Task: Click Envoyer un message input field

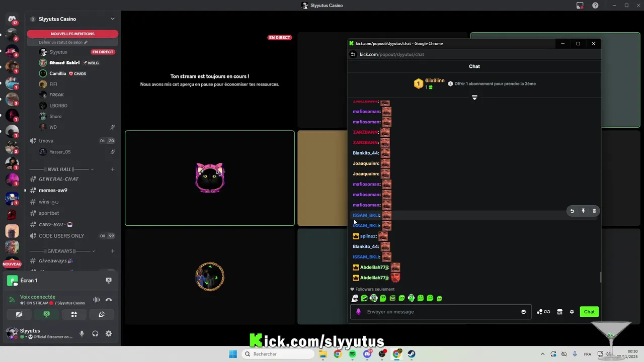Action: pos(442,312)
